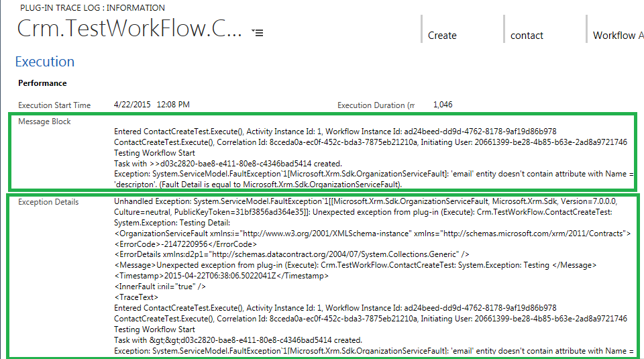
Task: Click the Message Block label
Action: coord(44,121)
